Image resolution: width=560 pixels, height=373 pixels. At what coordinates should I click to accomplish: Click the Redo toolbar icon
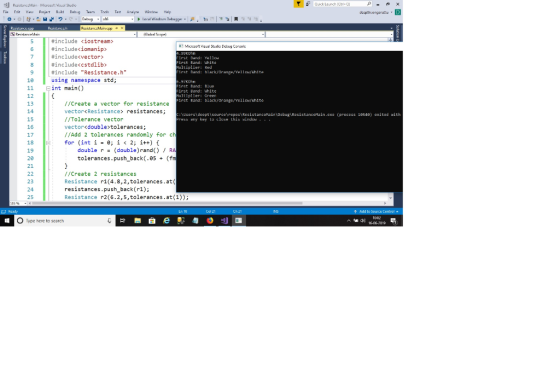(x=71, y=19)
